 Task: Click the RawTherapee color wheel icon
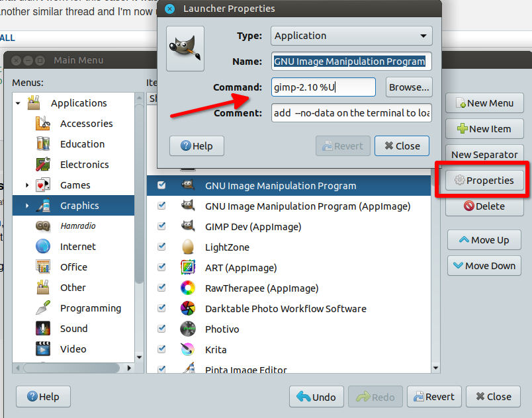(x=188, y=288)
